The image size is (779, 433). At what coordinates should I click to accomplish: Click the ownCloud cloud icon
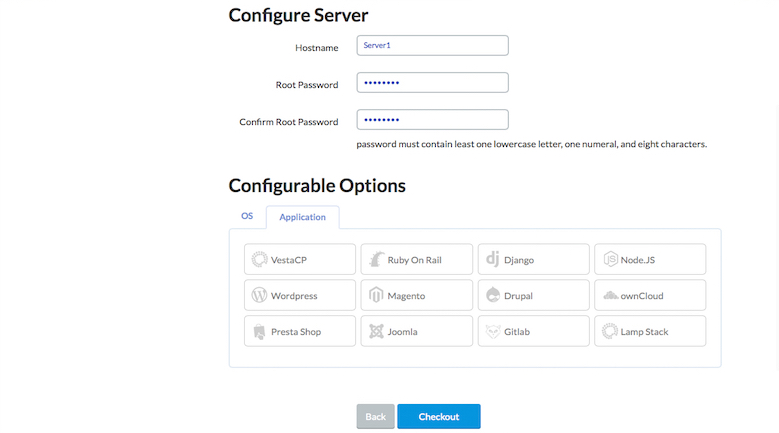[x=609, y=296]
